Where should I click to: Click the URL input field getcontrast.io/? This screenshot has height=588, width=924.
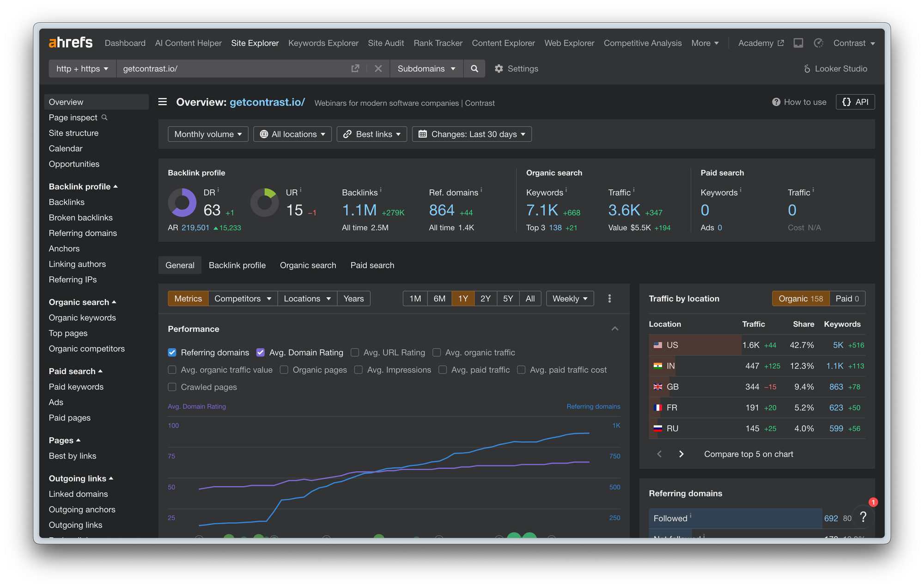(x=233, y=68)
